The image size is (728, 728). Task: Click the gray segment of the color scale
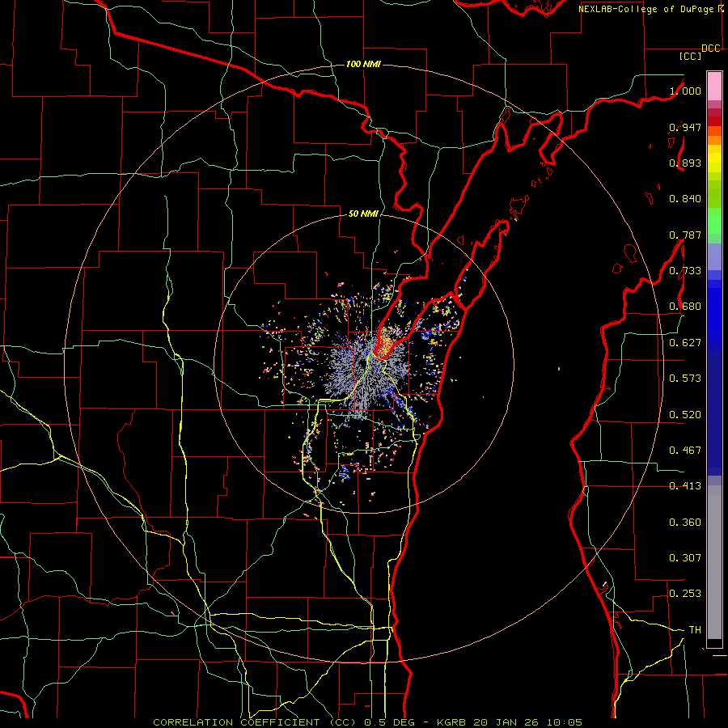pos(714,562)
